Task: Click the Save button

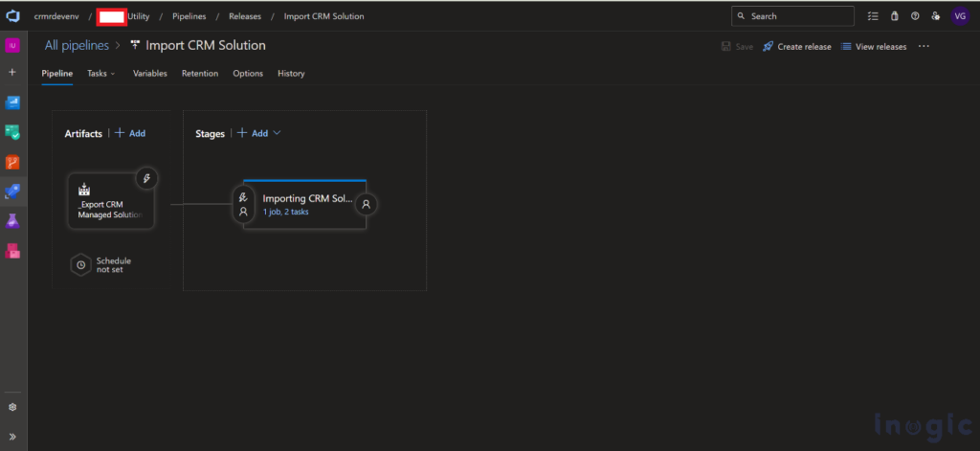Action: (738, 47)
